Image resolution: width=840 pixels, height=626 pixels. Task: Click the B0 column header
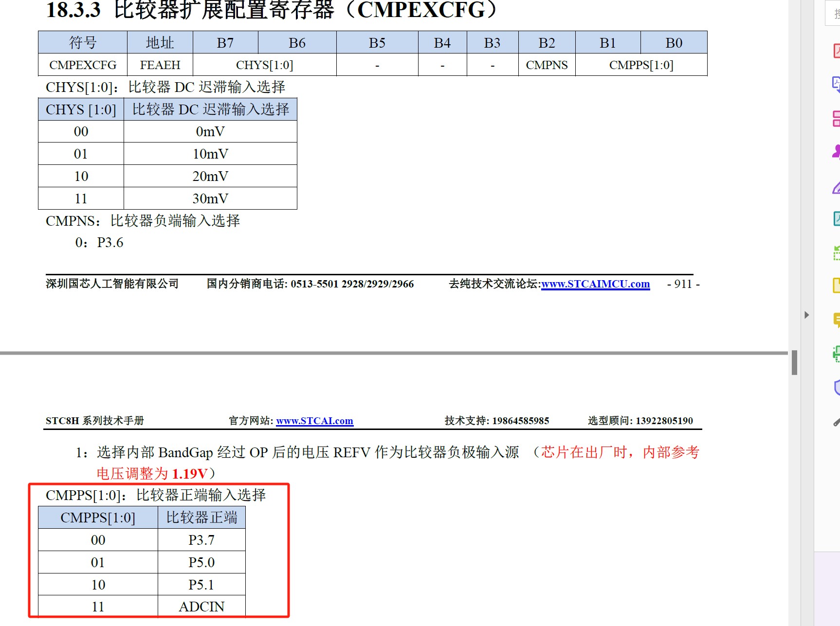(x=674, y=43)
